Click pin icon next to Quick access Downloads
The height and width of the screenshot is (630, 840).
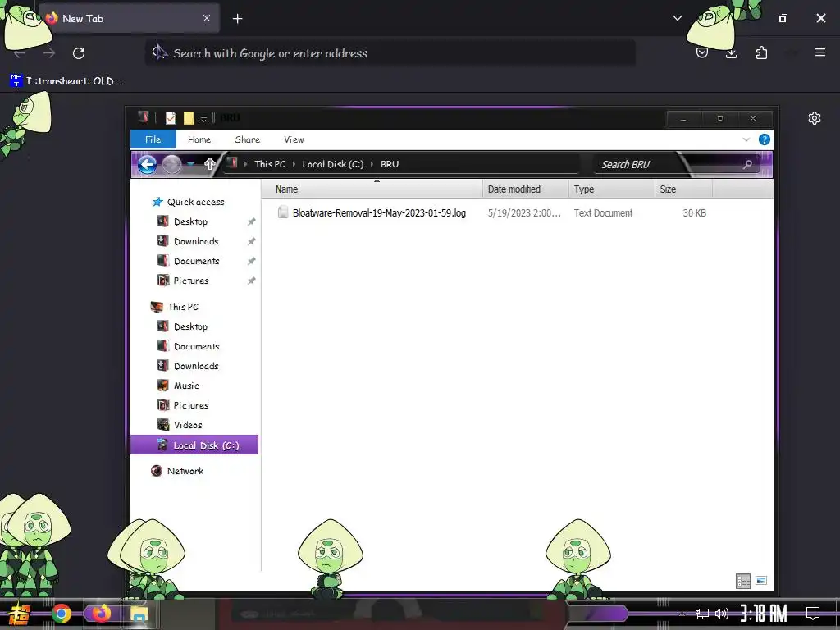(251, 242)
